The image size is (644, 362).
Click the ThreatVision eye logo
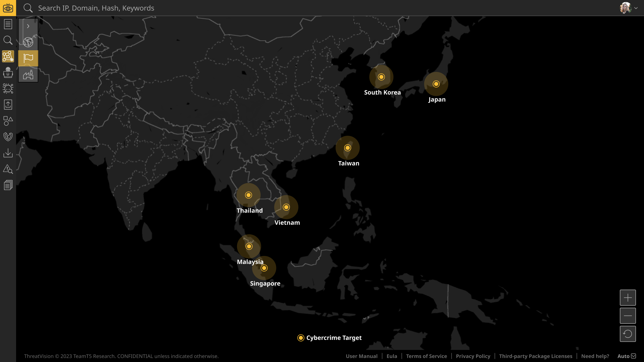click(x=8, y=8)
